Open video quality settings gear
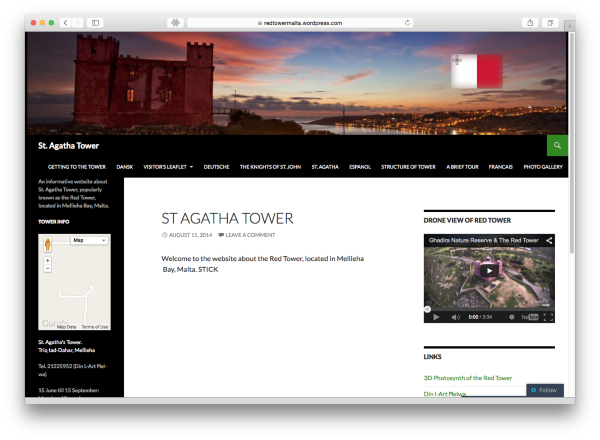600x440 pixels. [511, 317]
